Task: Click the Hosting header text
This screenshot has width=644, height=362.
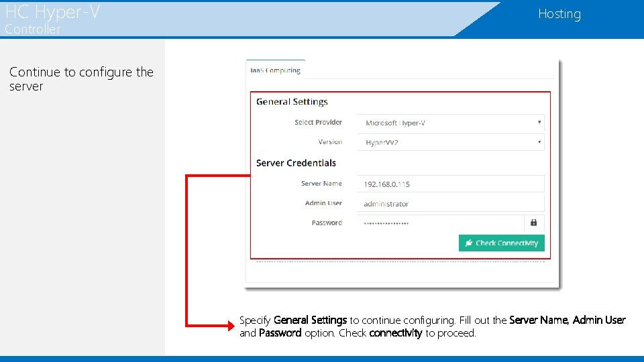Action: [x=559, y=14]
